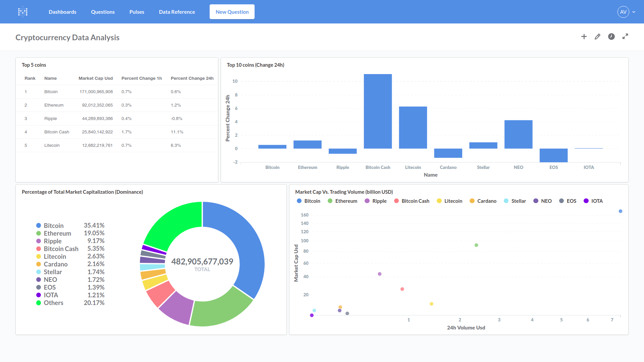Add a question with the plus icon

pos(584,37)
